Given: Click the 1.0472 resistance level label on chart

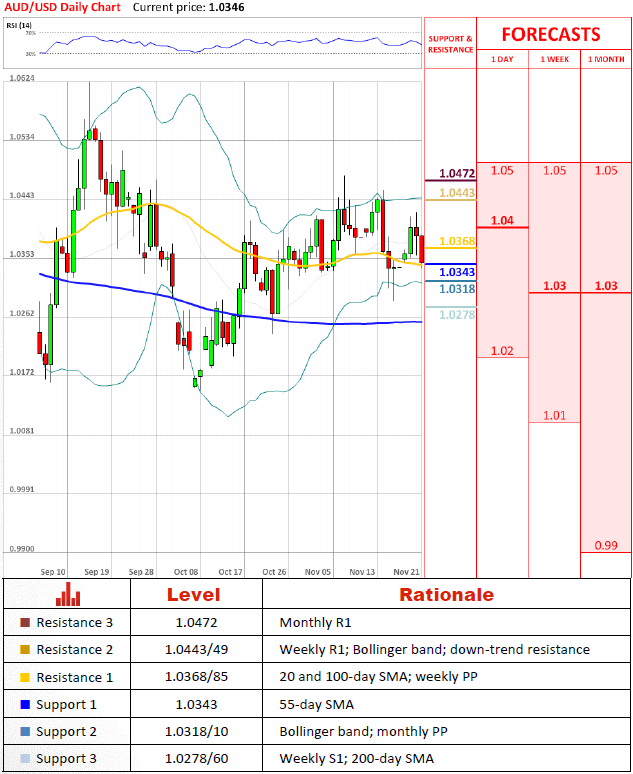Looking at the screenshot, I should tap(456, 173).
